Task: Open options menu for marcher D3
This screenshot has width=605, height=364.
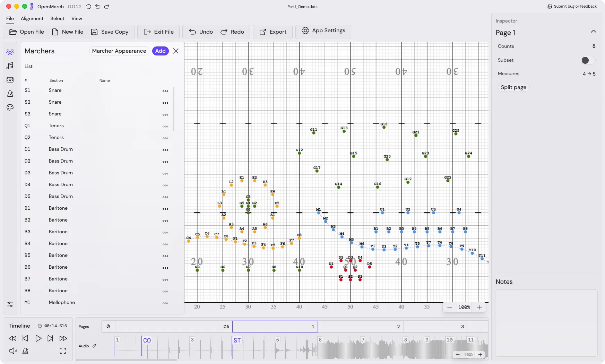Action: point(165,174)
